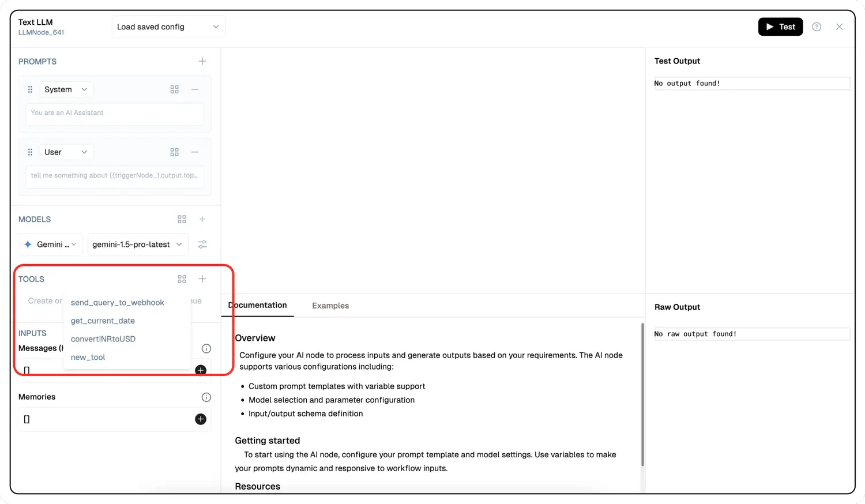The width and height of the screenshot is (865, 504).
Task: Show info for Memories input
Action: 206,397
